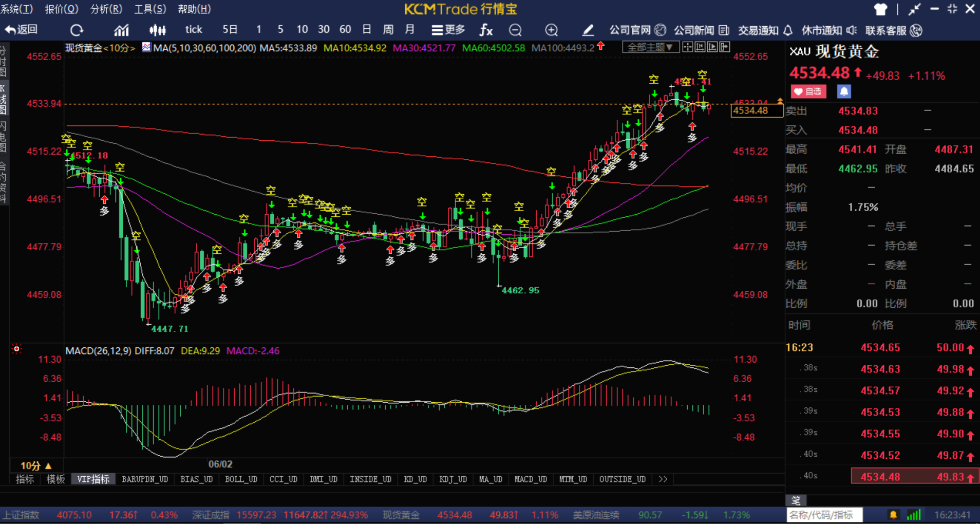This screenshot has height=524, width=980.
Task: Select the BARUPDN_UD indicator tab
Action: (x=145, y=479)
